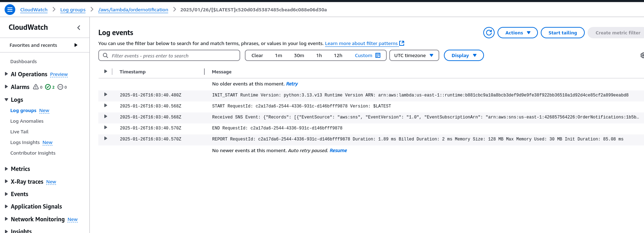
Task: Collapse the Logs section
Action: pos(6,100)
